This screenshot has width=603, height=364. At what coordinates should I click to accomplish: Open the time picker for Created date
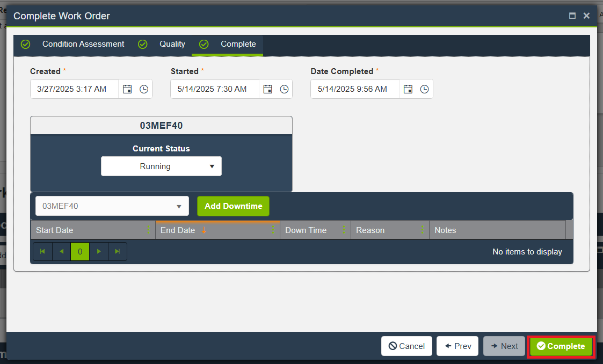coord(143,89)
